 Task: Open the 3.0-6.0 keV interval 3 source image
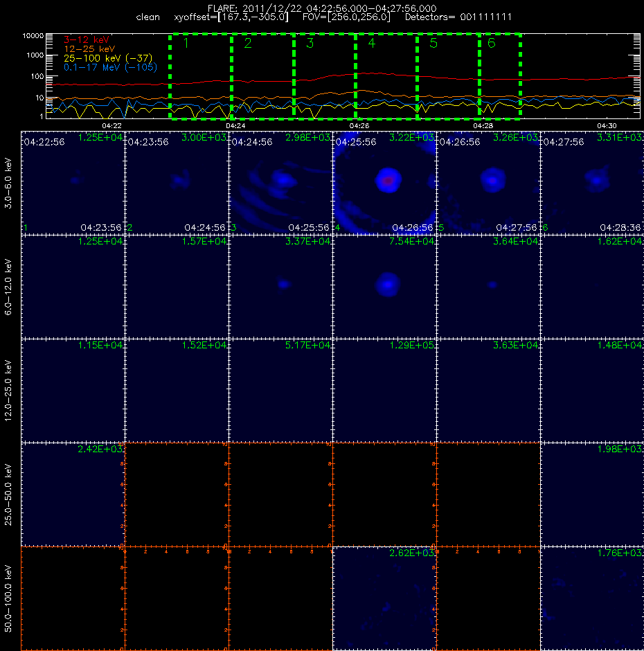point(280,183)
